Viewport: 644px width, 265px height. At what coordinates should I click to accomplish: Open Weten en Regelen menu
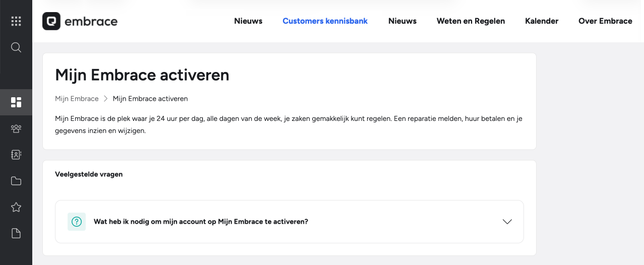coord(471,21)
